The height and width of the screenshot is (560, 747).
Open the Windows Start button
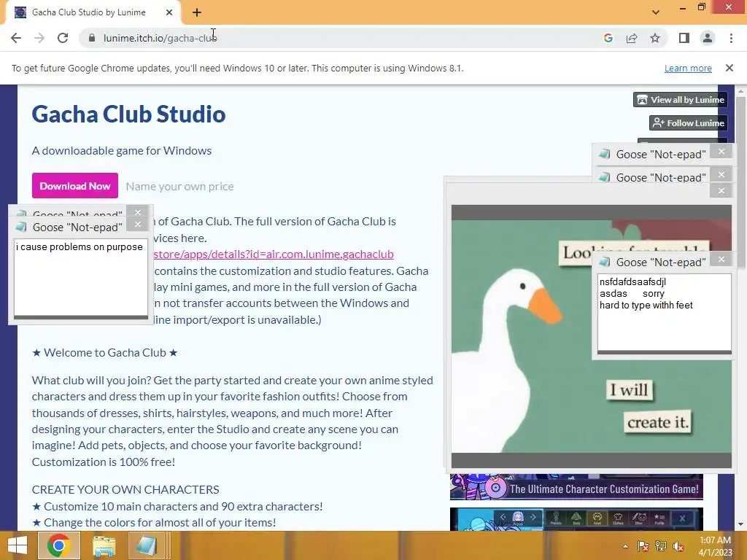point(18,545)
